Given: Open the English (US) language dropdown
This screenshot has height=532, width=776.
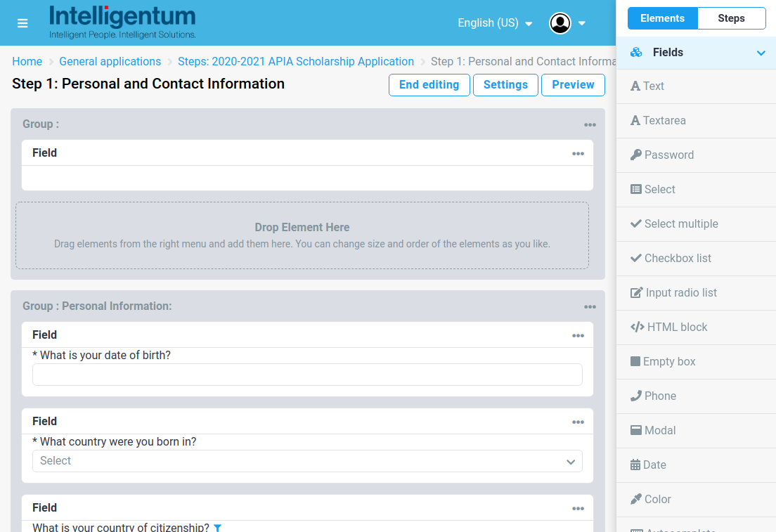Looking at the screenshot, I should coord(495,23).
